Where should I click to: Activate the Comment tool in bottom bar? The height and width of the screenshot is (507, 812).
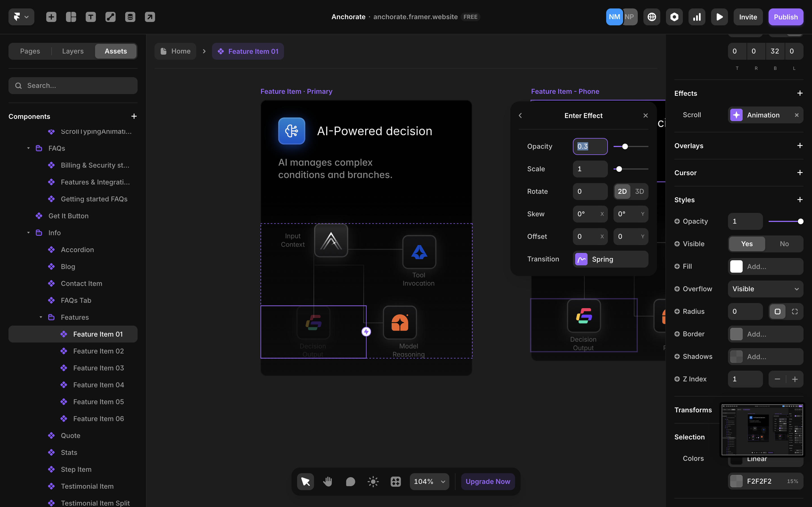350,482
